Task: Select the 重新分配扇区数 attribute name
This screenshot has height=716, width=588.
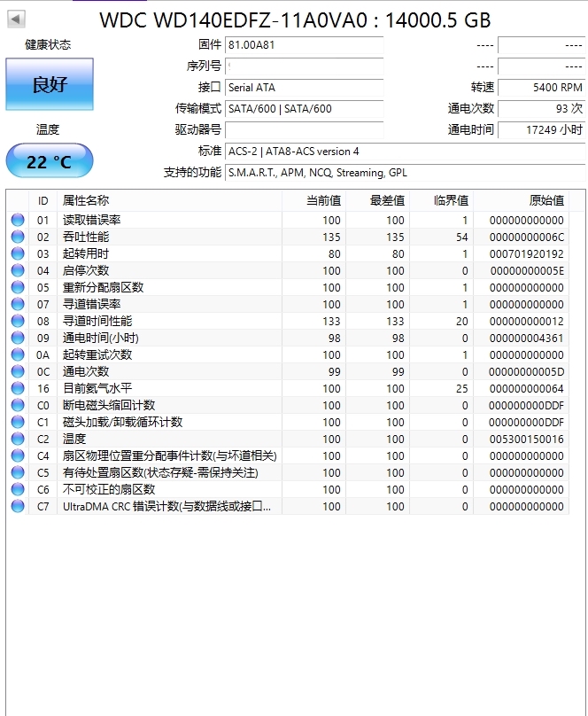Action: (103, 288)
